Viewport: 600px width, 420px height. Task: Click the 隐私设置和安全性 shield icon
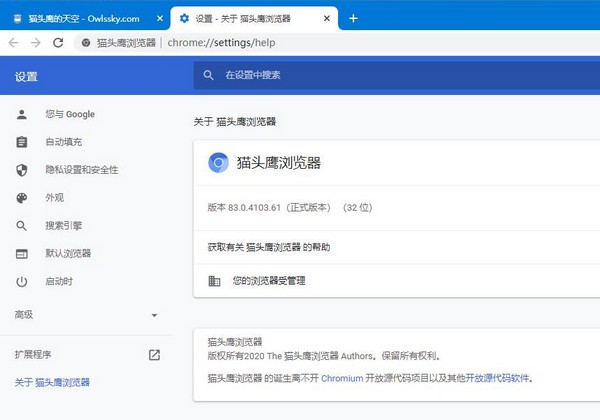coord(21,170)
